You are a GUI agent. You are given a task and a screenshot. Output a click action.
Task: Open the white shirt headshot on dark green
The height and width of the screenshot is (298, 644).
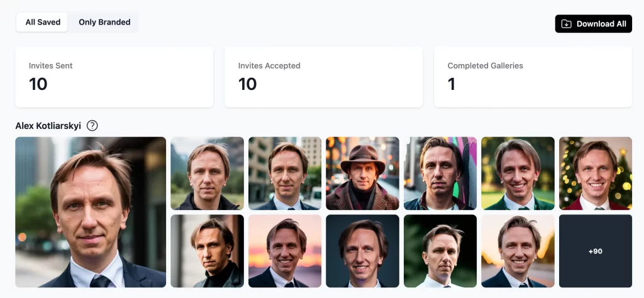[x=440, y=251]
